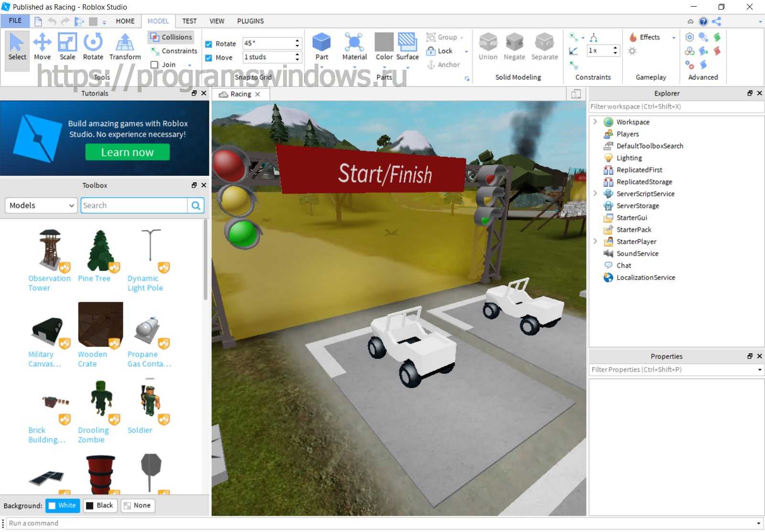Image resolution: width=765 pixels, height=532 pixels.
Task: Click the toolbox Search field
Action: (x=134, y=206)
